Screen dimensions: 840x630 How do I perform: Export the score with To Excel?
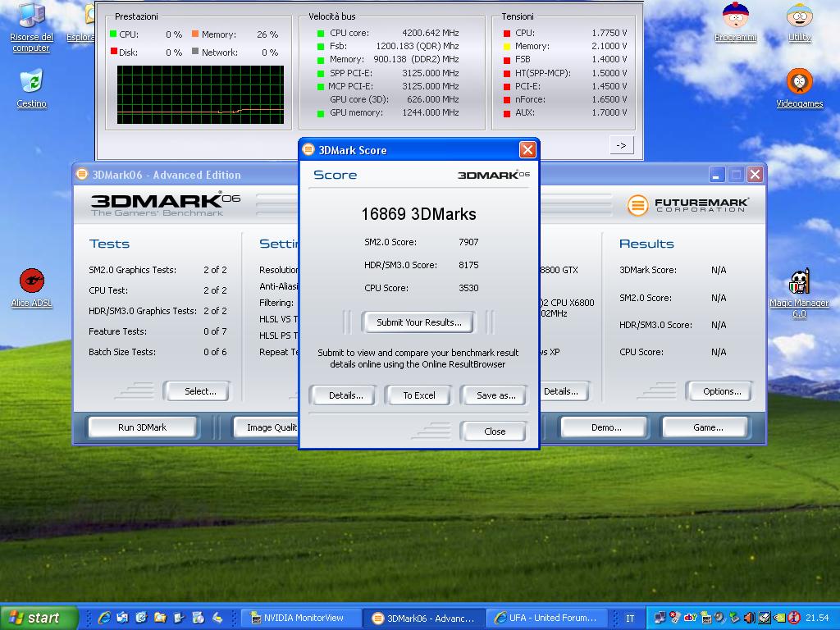click(x=419, y=395)
